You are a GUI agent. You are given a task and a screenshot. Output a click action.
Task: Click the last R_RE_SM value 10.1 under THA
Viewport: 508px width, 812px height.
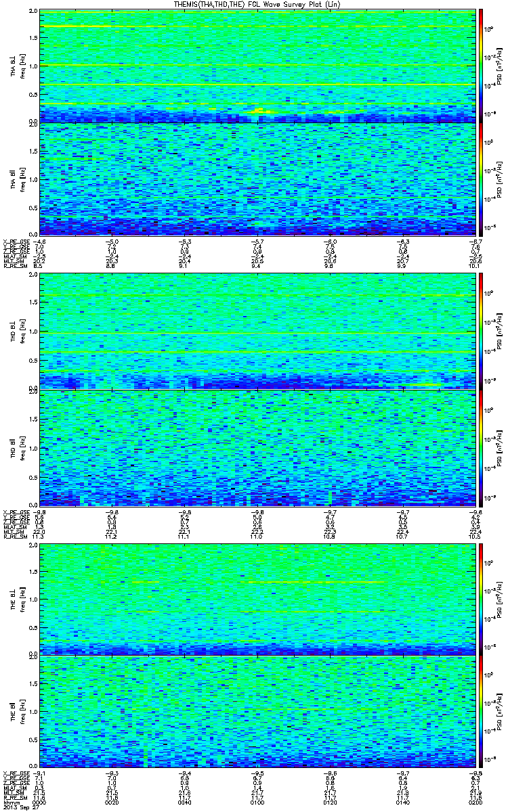point(475,267)
